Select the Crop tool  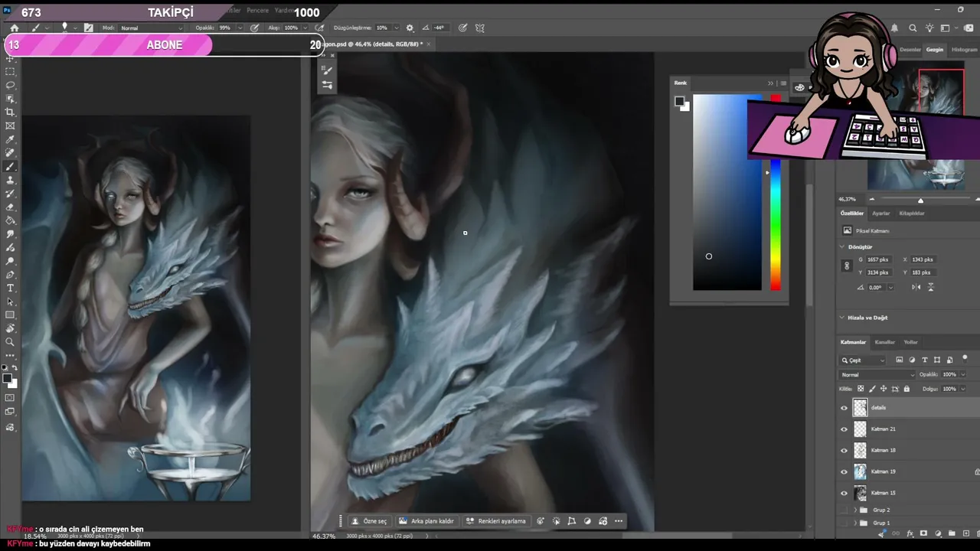pyautogui.click(x=11, y=112)
